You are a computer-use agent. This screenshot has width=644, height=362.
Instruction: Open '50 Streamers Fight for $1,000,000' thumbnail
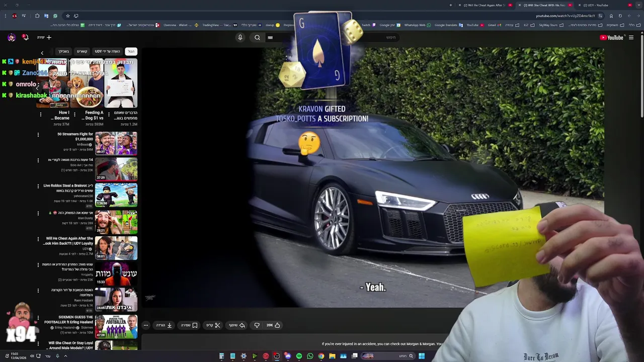(x=116, y=143)
